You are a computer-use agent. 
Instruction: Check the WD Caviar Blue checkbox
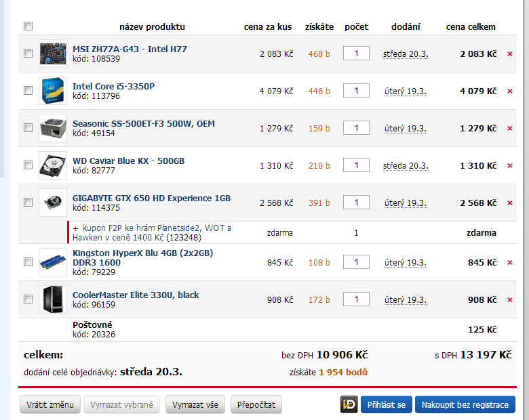pyautogui.click(x=28, y=165)
